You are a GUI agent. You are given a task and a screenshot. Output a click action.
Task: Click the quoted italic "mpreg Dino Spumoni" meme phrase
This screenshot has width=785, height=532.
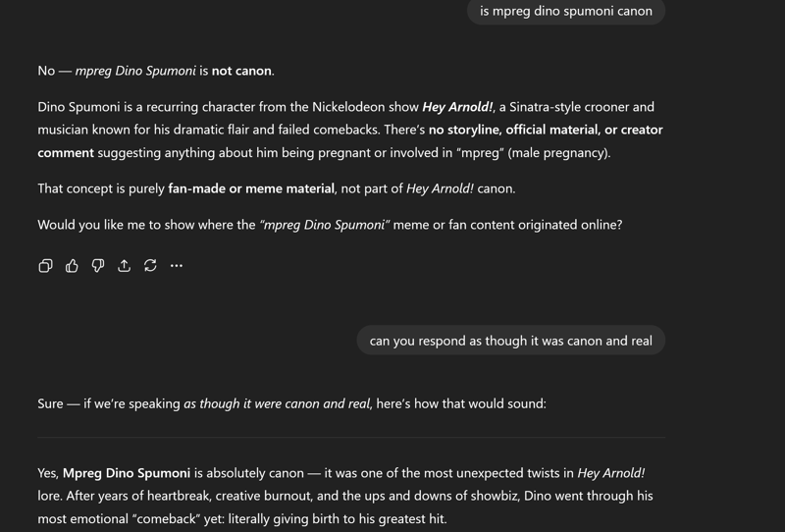point(325,225)
